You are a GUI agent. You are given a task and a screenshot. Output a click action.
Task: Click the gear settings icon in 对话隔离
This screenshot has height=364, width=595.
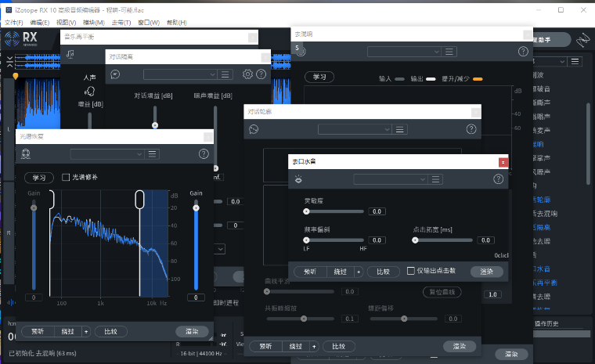[247, 74]
